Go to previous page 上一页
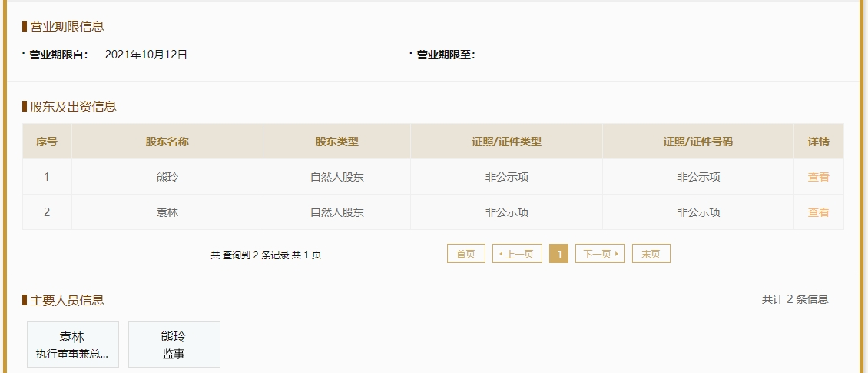Screen dimensions: 868x373 point(517,253)
